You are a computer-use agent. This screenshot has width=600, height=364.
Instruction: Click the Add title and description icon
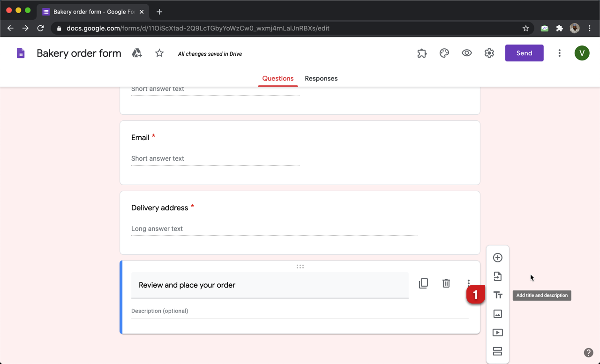coord(497,295)
